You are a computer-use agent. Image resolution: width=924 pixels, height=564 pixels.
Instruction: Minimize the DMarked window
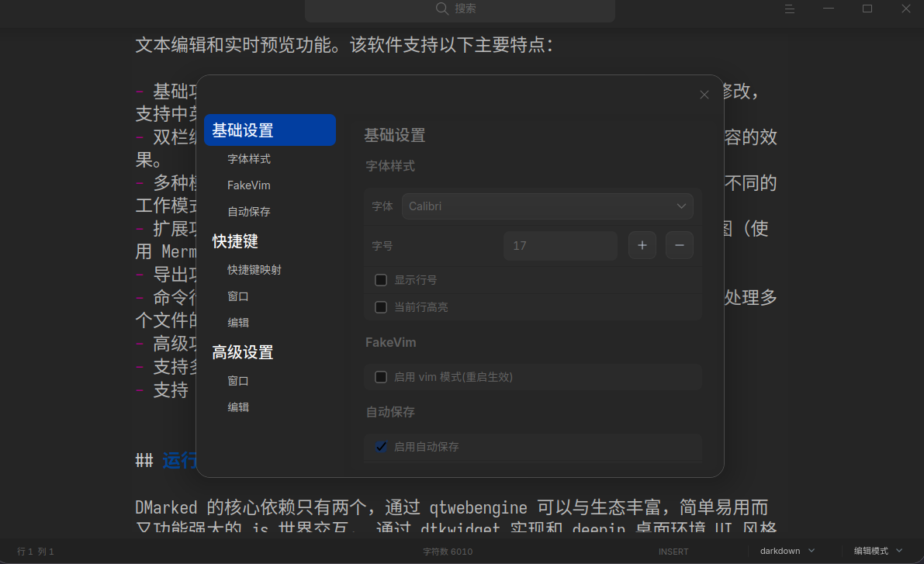pos(829,9)
